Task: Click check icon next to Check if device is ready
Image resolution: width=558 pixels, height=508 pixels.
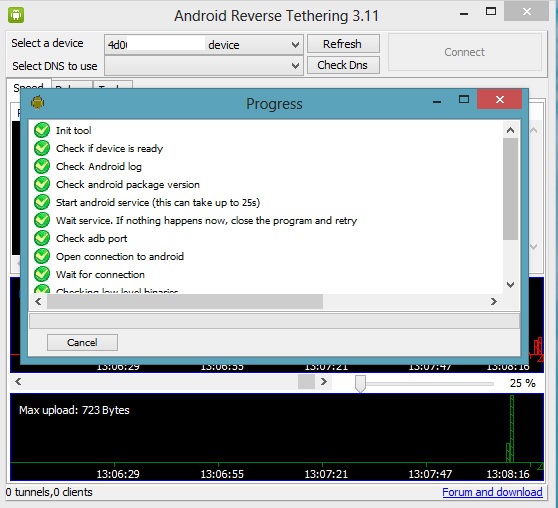Action: 42,148
